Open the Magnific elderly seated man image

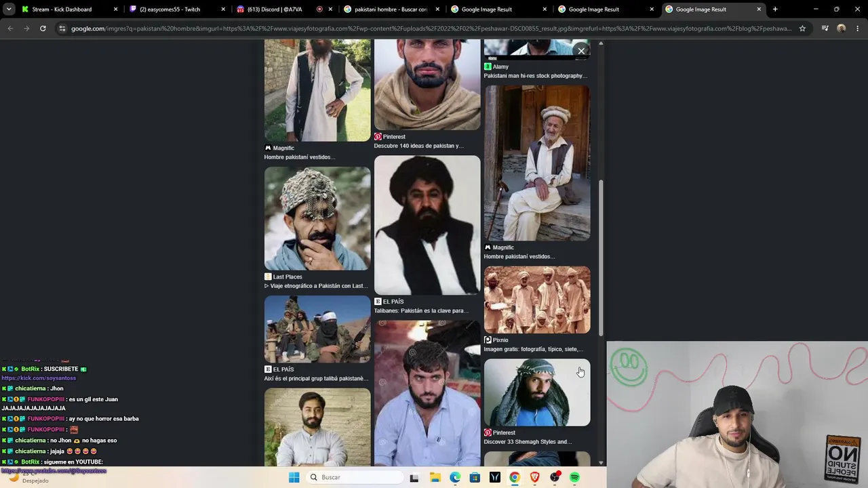[537, 163]
